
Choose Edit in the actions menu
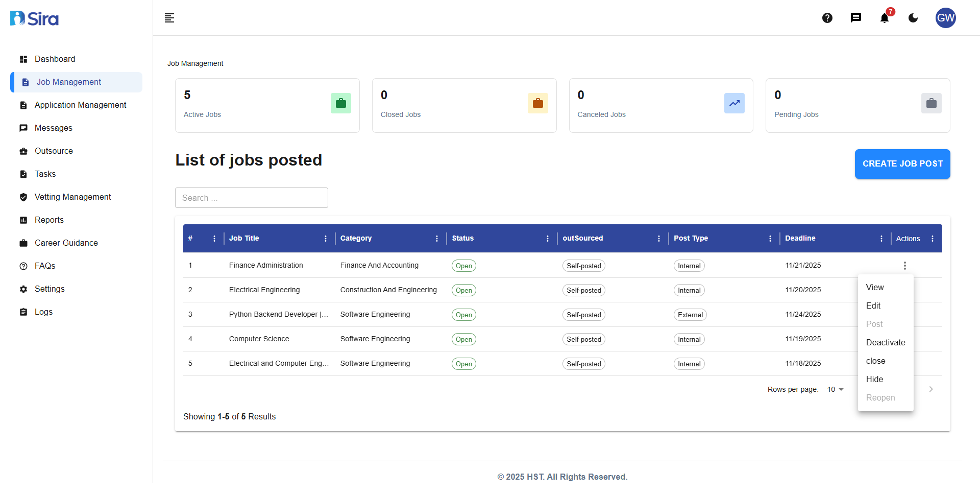tap(873, 305)
